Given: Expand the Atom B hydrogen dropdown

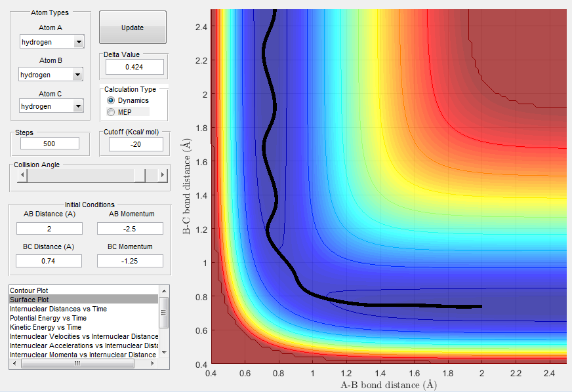Looking at the screenshot, I should (x=51, y=74).
